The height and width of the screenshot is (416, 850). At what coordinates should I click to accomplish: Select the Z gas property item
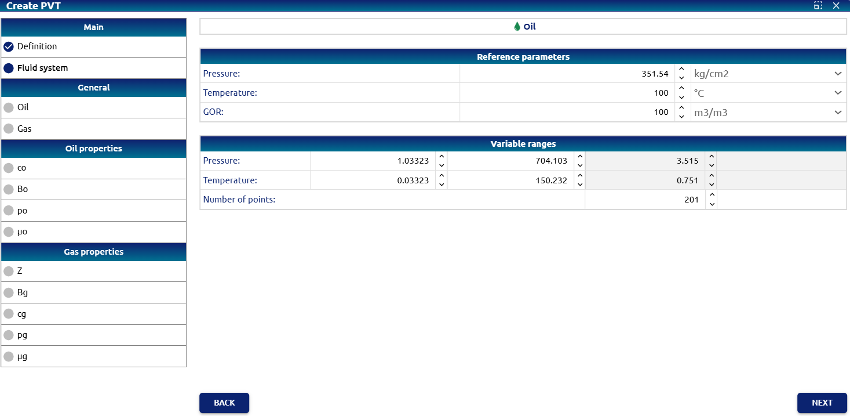[x=20, y=271]
